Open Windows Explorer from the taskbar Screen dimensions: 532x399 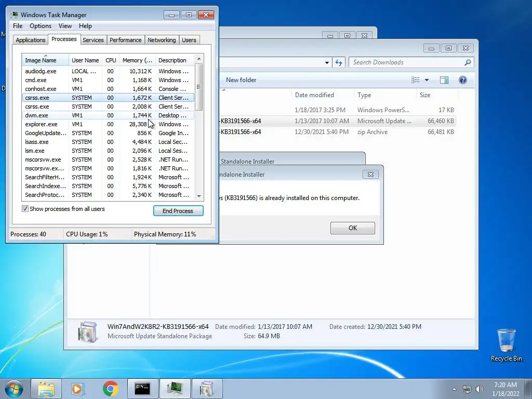[46, 389]
